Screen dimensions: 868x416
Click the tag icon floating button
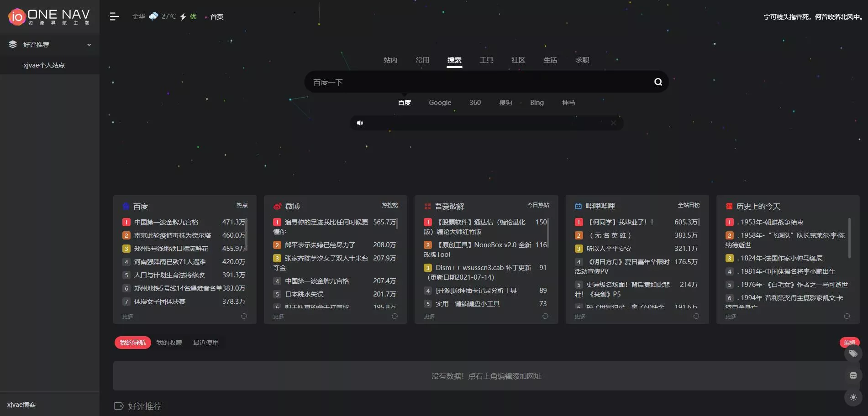853,354
